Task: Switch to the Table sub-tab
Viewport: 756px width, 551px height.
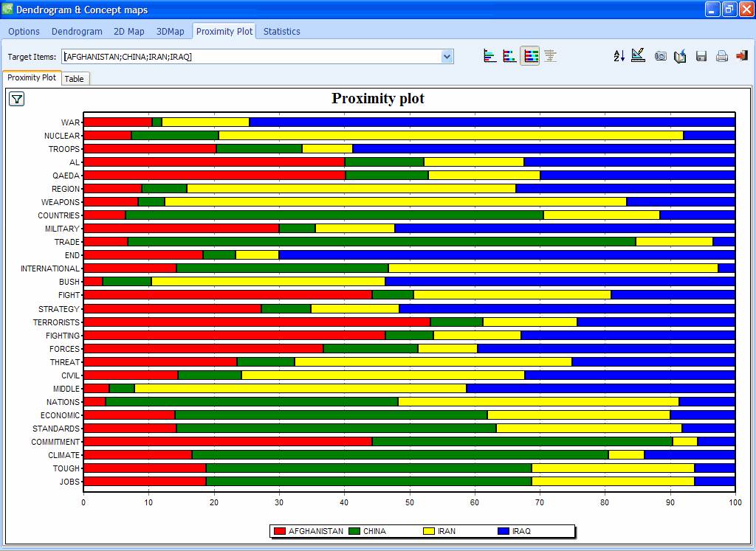Action: point(74,79)
